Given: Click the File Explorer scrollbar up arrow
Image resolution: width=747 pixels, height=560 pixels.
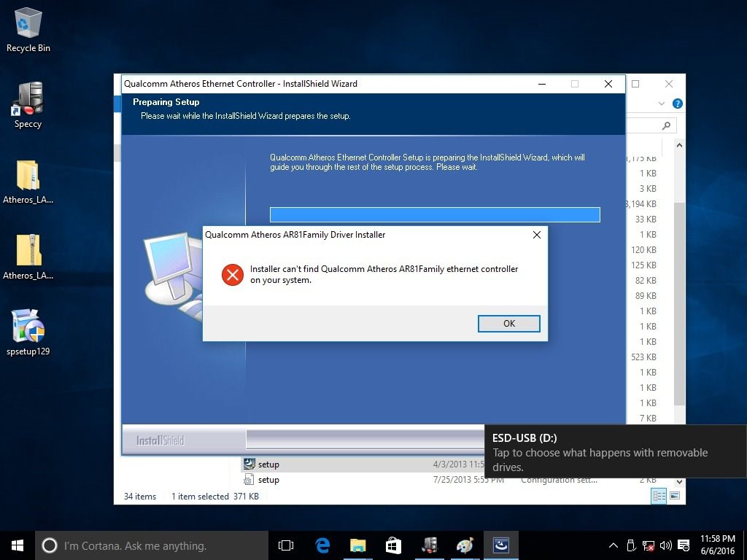Looking at the screenshot, I should 679,145.
